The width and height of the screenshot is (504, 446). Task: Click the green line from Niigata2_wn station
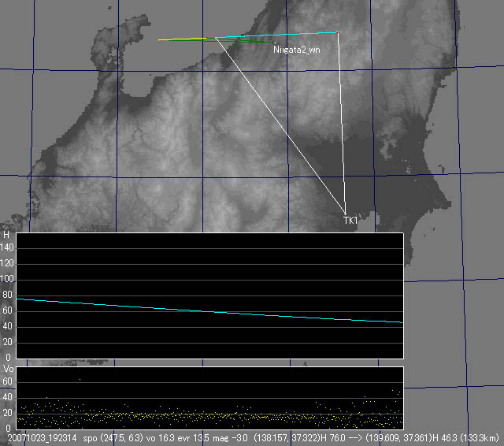tap(222, 41)
